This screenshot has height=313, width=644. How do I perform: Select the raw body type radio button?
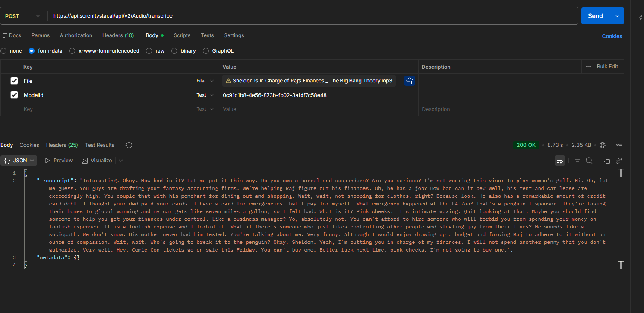149,51
